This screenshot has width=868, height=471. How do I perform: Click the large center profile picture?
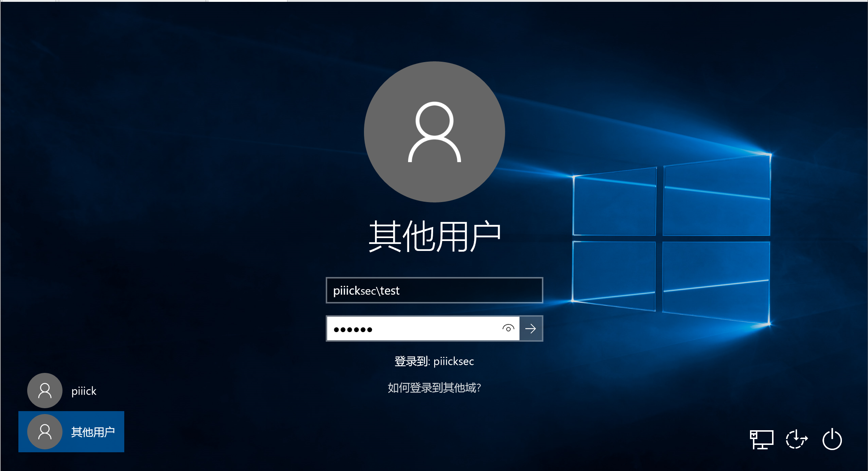[x=434, y=132]
